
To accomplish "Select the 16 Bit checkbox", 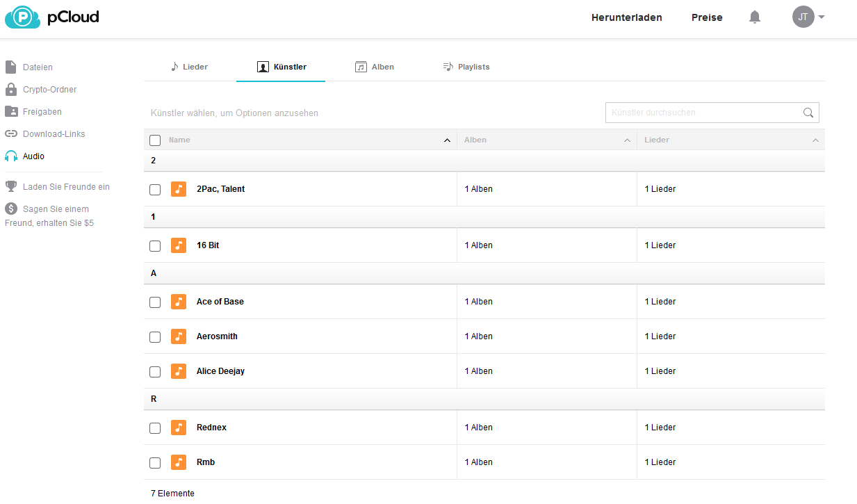I will point(155,246).
